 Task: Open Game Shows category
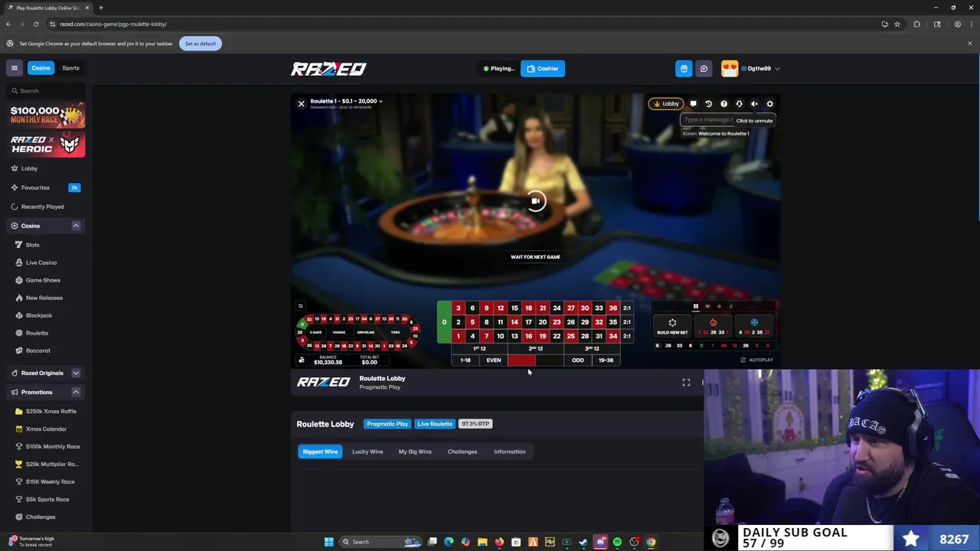[43, 280]
